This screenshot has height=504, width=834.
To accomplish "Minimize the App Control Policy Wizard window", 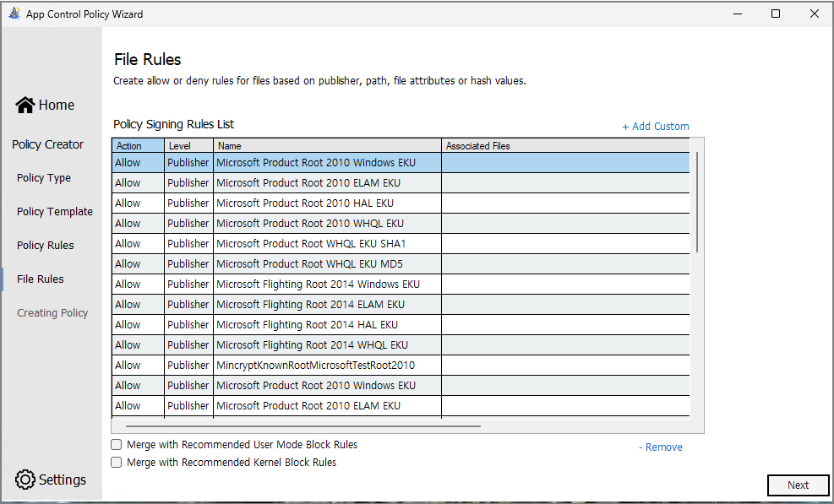I will pyautogui.click(x=738, y=14).
